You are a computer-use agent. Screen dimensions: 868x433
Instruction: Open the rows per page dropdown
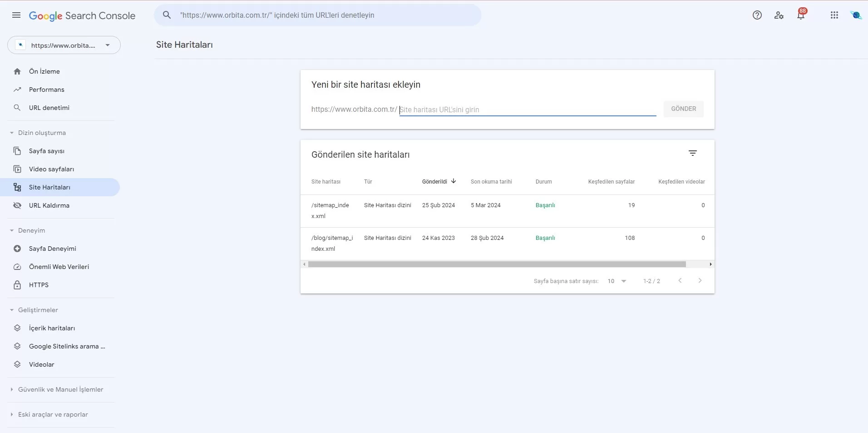[x=617, y=281]
